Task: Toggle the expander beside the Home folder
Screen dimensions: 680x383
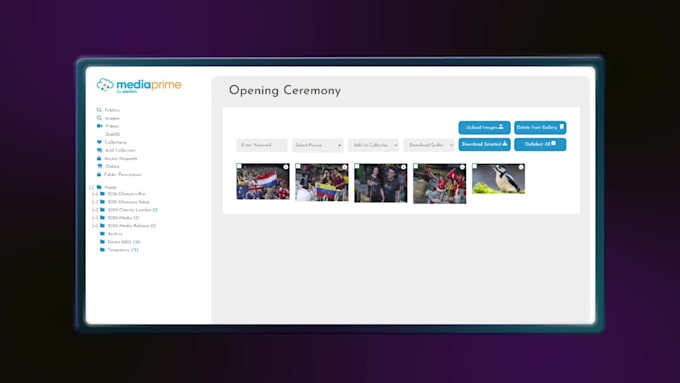Action: pos(91,187)
